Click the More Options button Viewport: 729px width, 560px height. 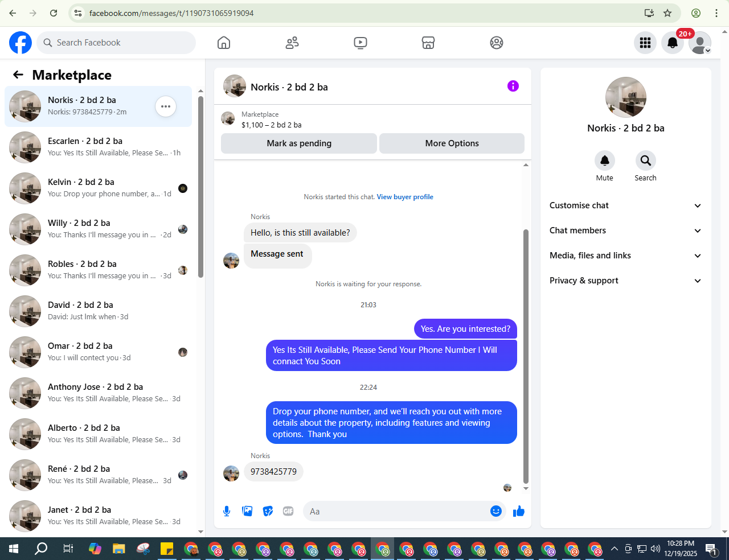pos(452,143)
